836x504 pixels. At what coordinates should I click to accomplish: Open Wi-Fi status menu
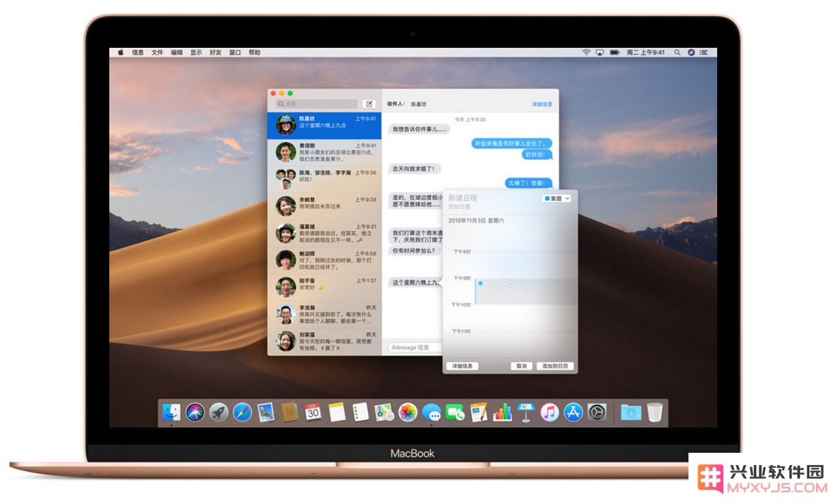(586, 52)
